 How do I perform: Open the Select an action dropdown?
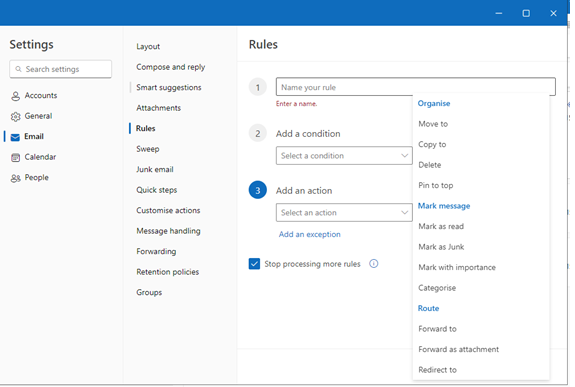[344, 212]
